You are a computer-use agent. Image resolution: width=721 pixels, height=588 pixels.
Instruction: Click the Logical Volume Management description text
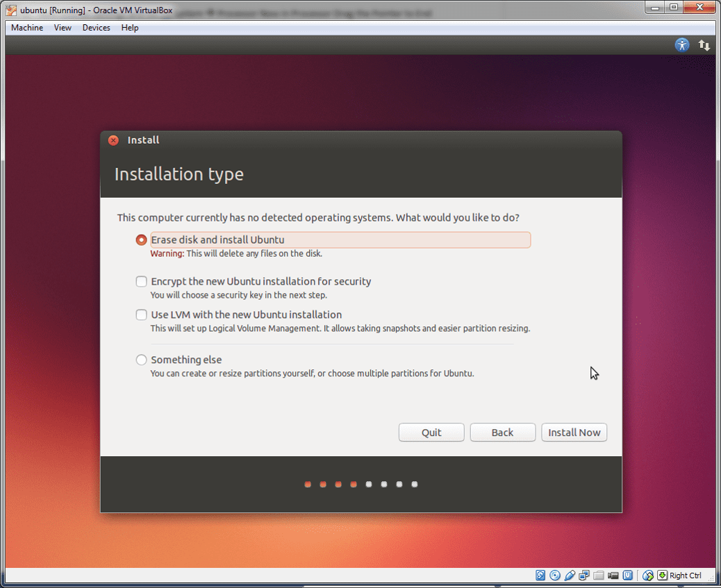[x=340, y=328]
